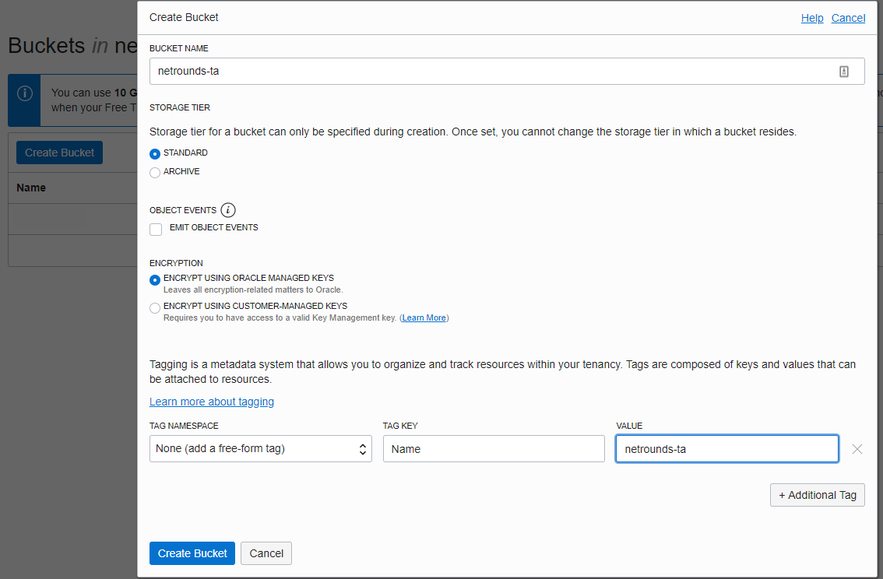This screenshot has height=579, width=883.
Task: Select the Standard storage tier
Action: (155, 153)
